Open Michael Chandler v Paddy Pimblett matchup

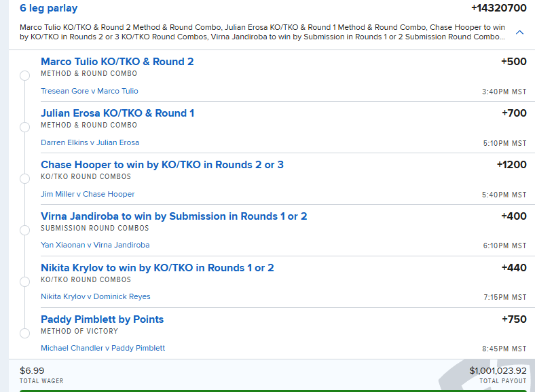coord(103,348)
